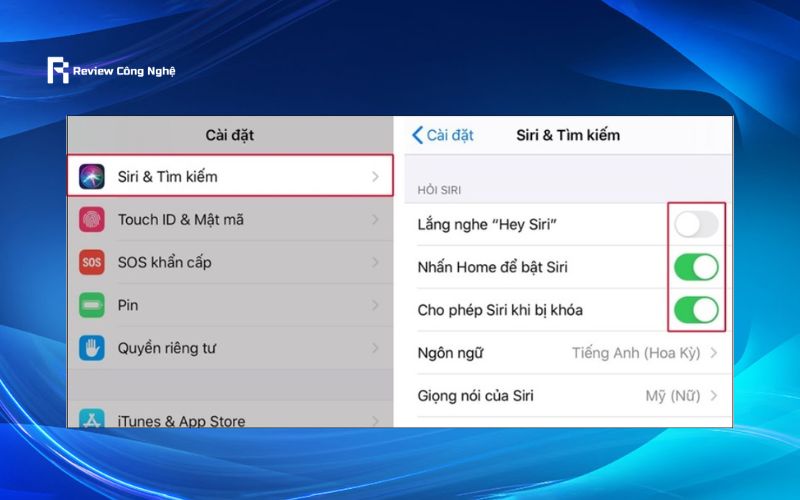800x500 pixels.
Task: Tap the Nhấn Home để bật Siri label
Action: [492, 267]
